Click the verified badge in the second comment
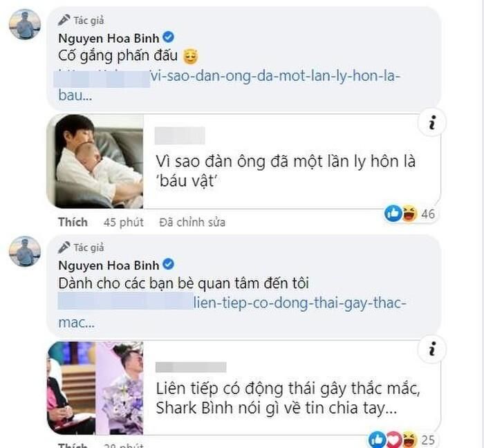The image size is (484, 448). click(x=169, y=264)
